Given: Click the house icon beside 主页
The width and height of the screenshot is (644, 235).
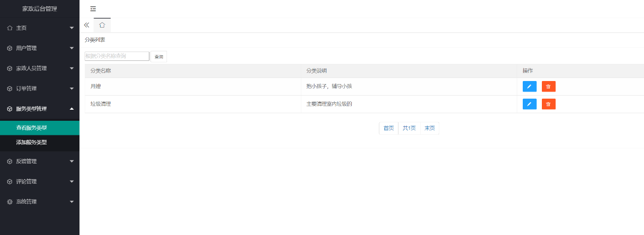Looking at the screenshot, I should pos(10,28).
